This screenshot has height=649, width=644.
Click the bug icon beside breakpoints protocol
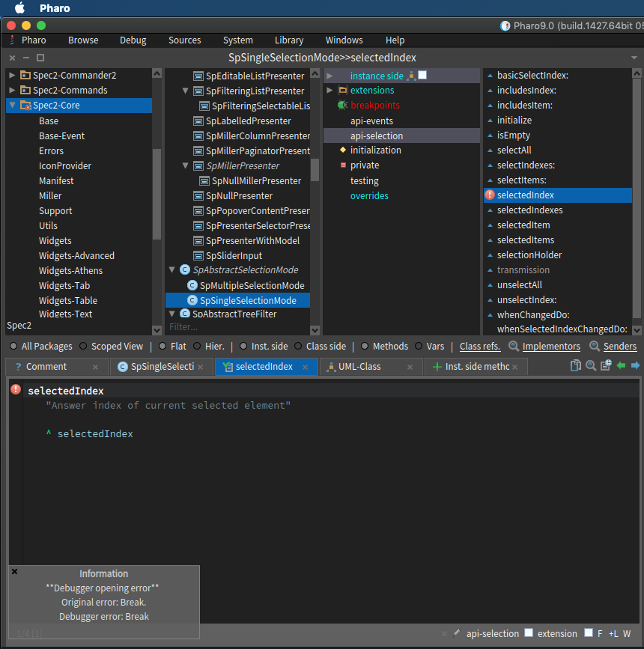click(x=341, y=106)
